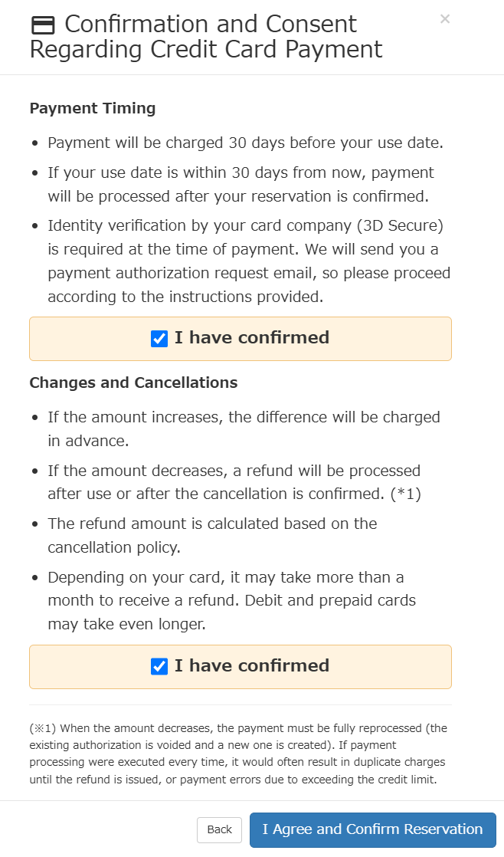Click the bullet about amount increases being charged
The width and height of the screenshot is (504, 857).
(x=244, y=429)
